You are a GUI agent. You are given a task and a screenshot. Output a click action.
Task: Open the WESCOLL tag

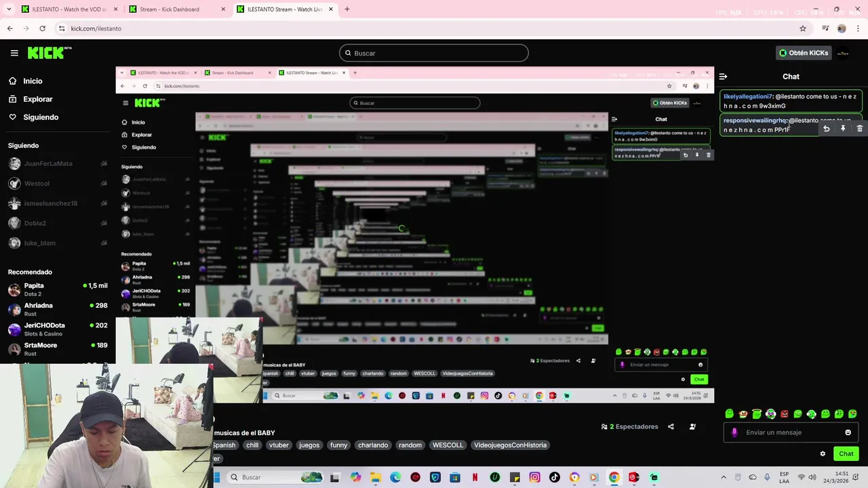pos(448,445)
